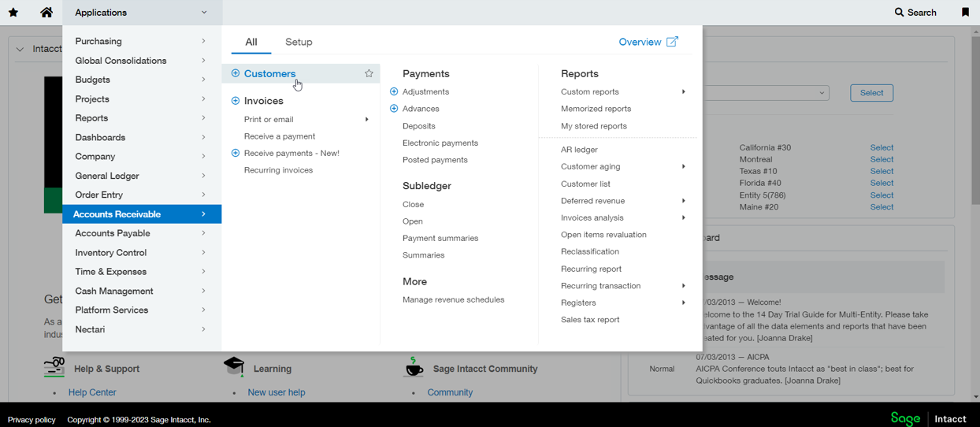The width and height of the screenshot is (980, 427).
Task: Favorite Customers with the star outline icon
Action: (x=369, y=73)
